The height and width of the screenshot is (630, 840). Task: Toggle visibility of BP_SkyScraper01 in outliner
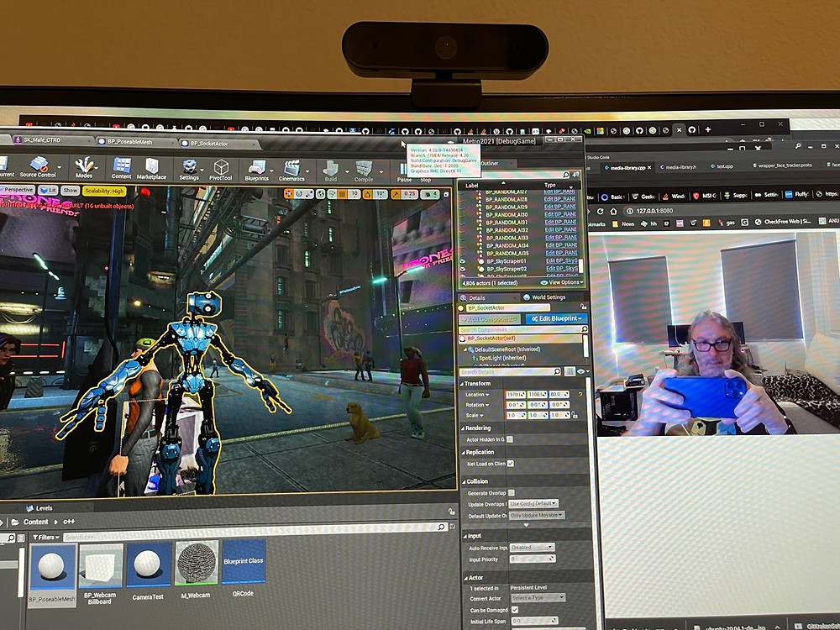coord(462,261)
